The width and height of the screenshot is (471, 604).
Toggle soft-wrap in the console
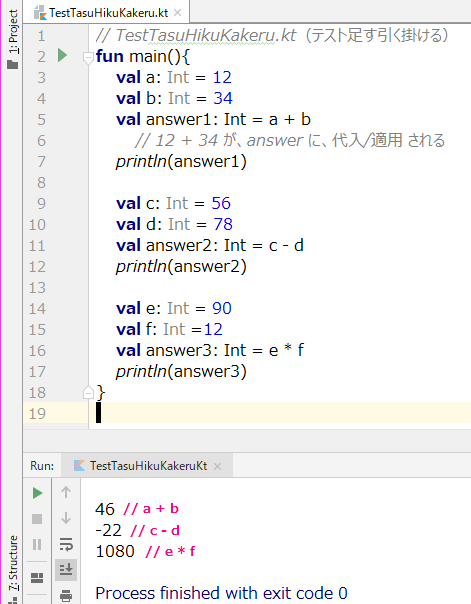tap(66, 544)
